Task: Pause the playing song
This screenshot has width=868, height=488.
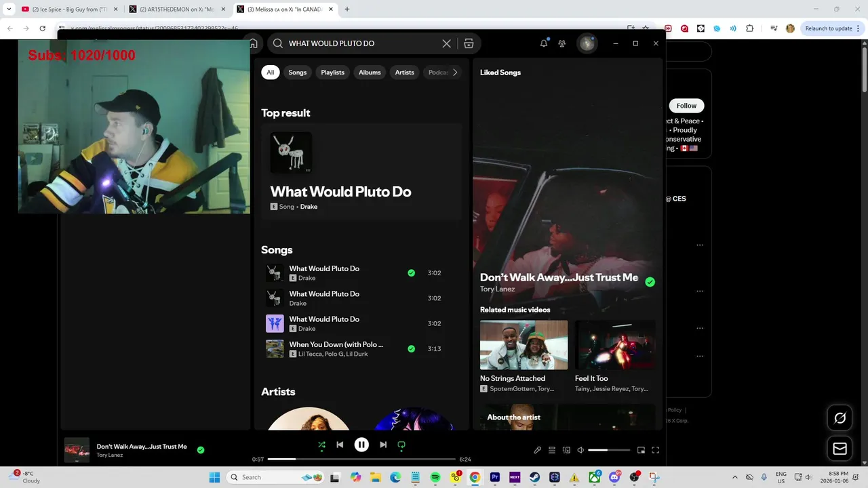Action: pyautogui.click(x=361, y=445)
